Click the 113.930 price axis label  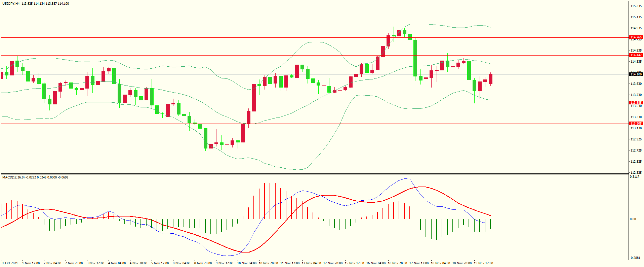tap(636, 84)
